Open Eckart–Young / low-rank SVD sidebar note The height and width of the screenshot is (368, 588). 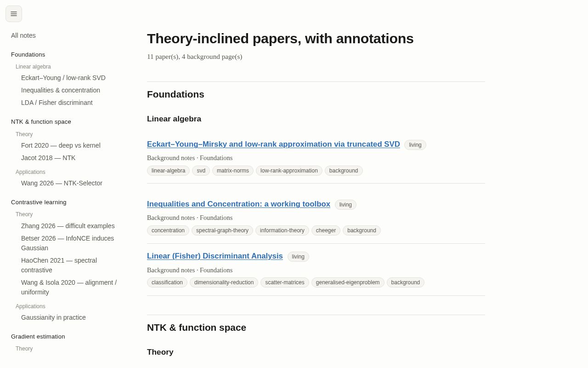(63, 78)
